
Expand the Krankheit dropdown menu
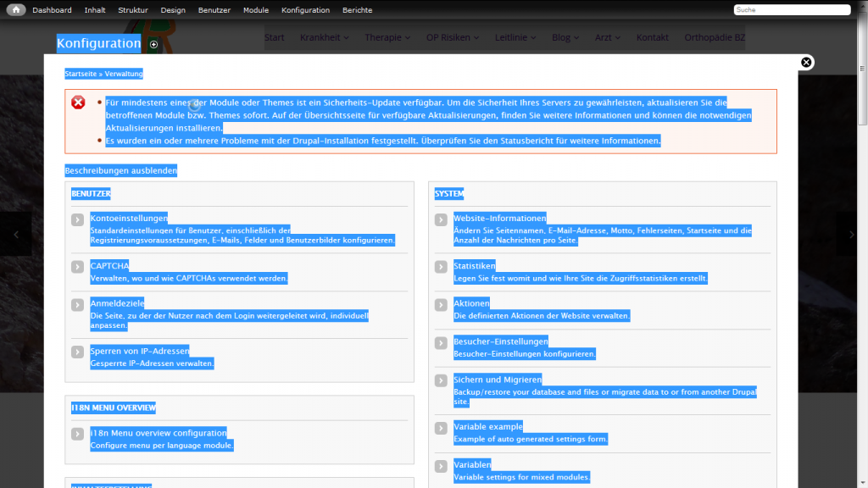(324, 37)
